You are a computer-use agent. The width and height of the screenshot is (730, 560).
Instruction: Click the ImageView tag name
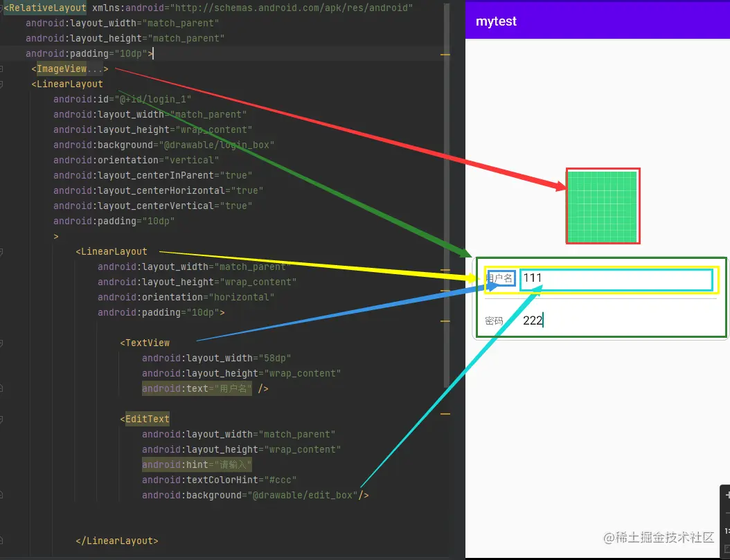coord(62,69)
